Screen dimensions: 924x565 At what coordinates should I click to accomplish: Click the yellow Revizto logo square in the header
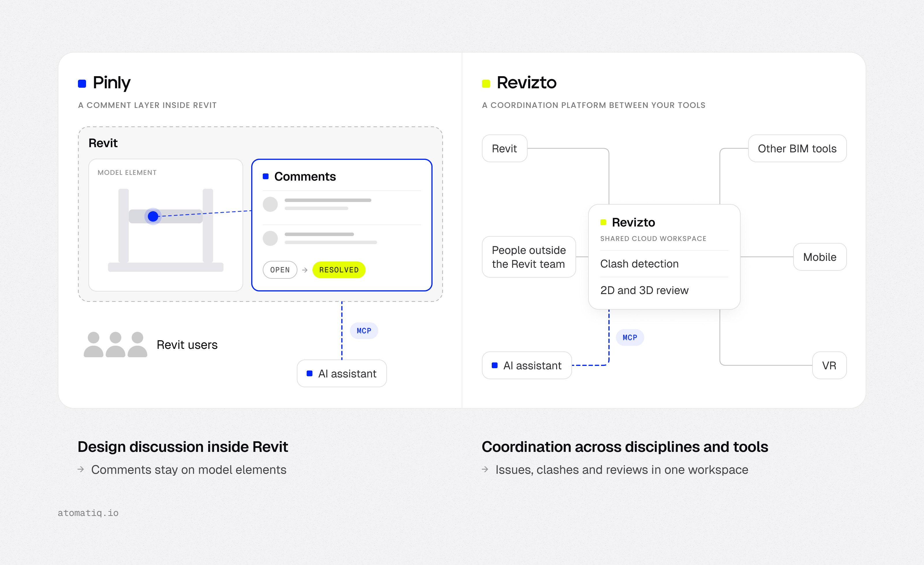[x=486, y=84]
